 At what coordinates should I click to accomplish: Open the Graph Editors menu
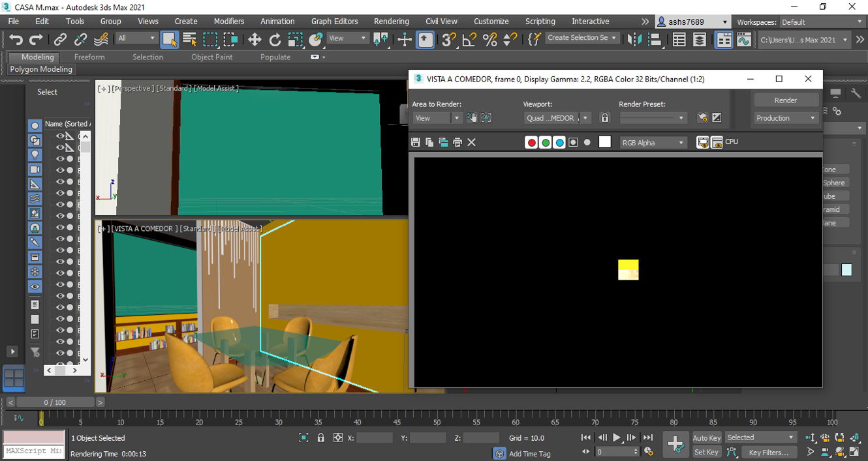(335, 22)
